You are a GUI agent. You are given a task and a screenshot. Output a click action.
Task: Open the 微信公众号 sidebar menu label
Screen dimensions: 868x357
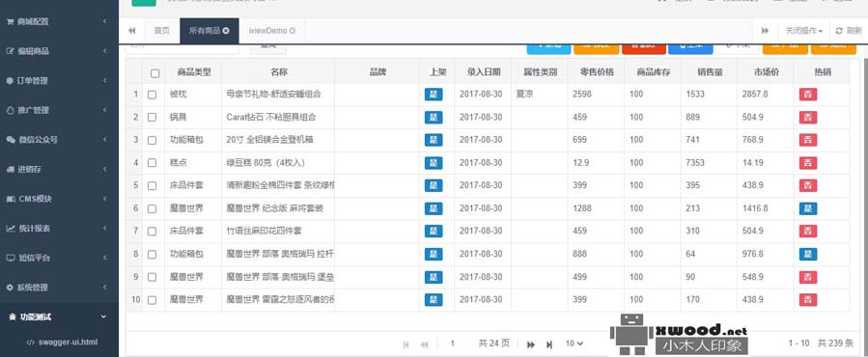38,140
